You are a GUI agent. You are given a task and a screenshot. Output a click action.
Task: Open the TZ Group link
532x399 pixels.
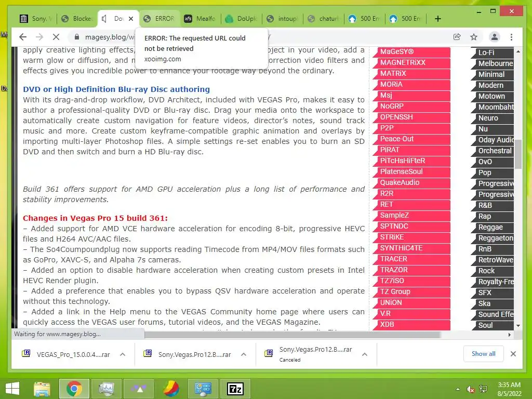click(x=412, y=291)
